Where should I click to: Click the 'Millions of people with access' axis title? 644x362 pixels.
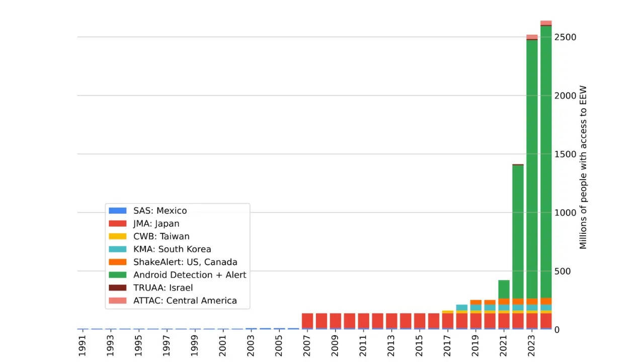coord(583,168)
